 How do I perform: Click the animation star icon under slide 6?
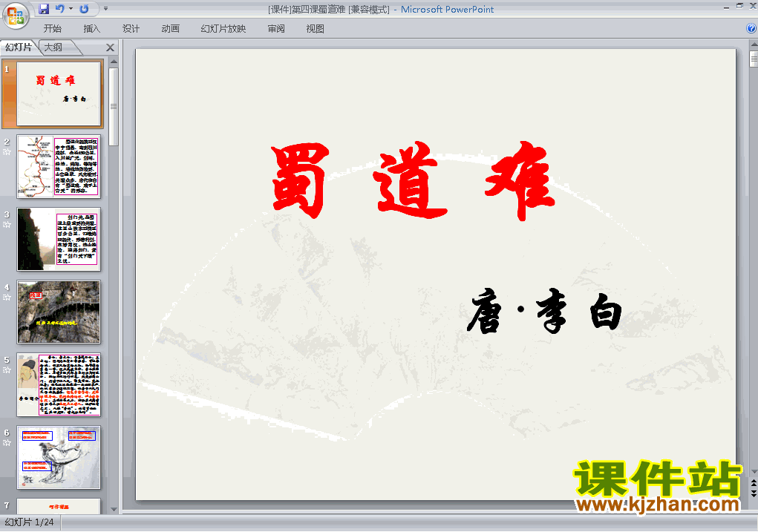click(x=7, y=443)
